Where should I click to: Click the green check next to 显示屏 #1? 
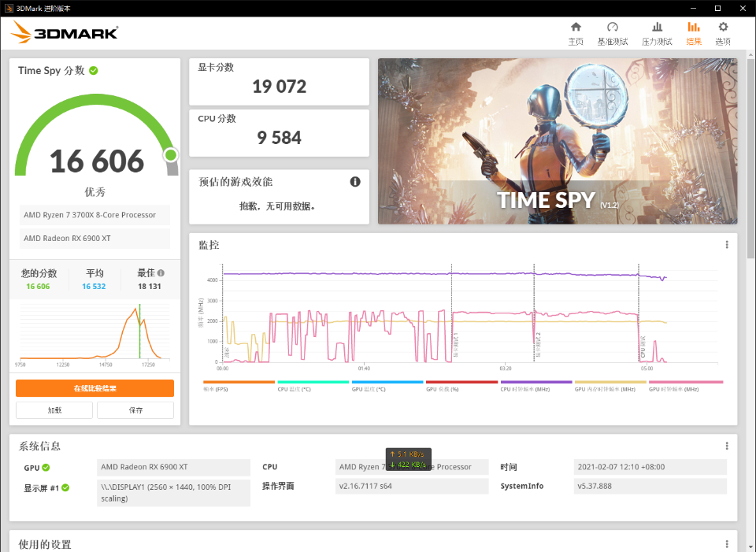coord(65,488)
